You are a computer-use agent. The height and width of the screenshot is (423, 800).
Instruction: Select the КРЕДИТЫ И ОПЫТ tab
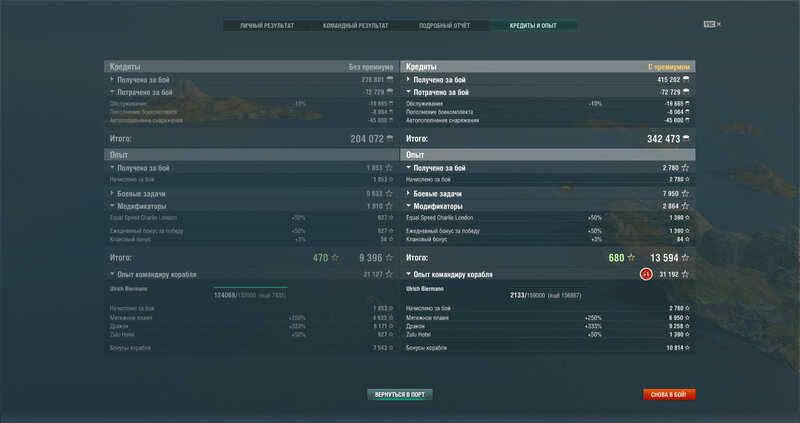click(533, 26)
